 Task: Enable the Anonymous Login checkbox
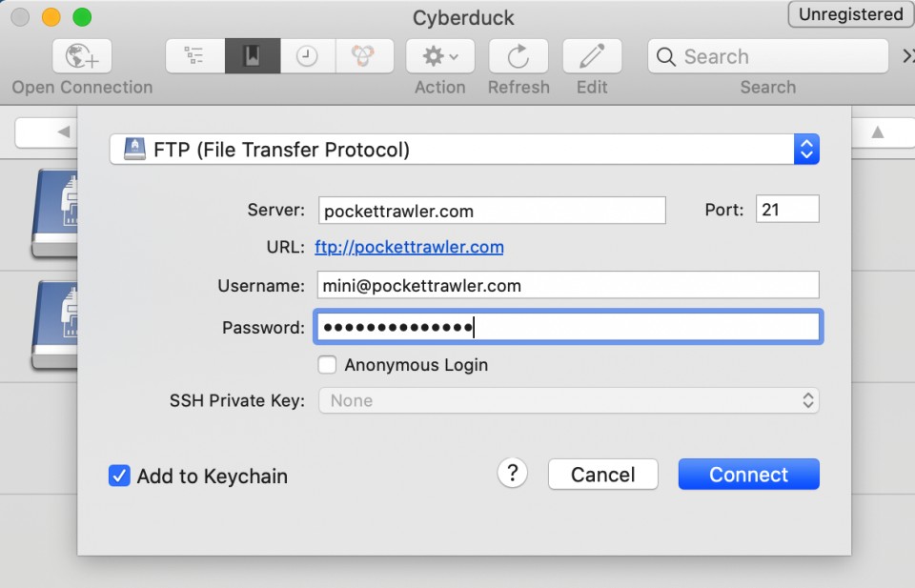327,365
